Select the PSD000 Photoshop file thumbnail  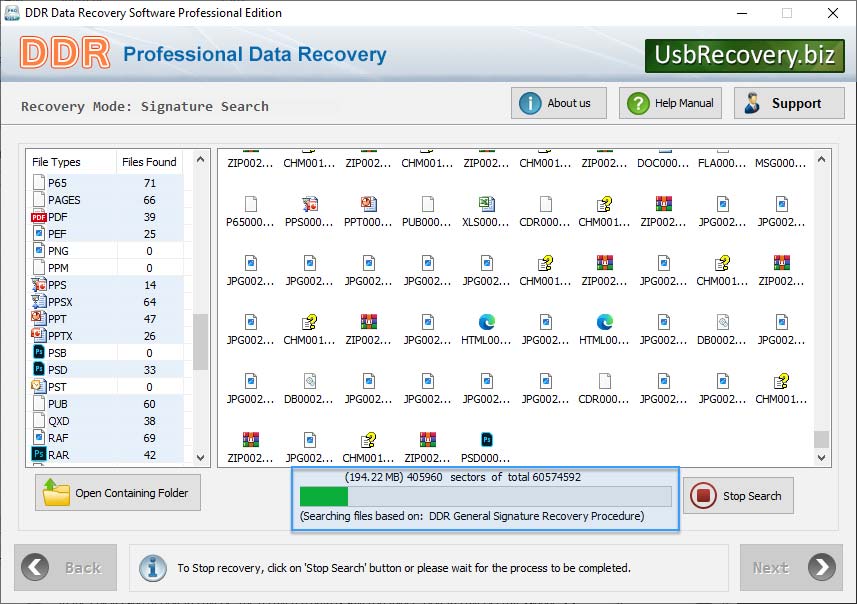(x=486, y=439)
